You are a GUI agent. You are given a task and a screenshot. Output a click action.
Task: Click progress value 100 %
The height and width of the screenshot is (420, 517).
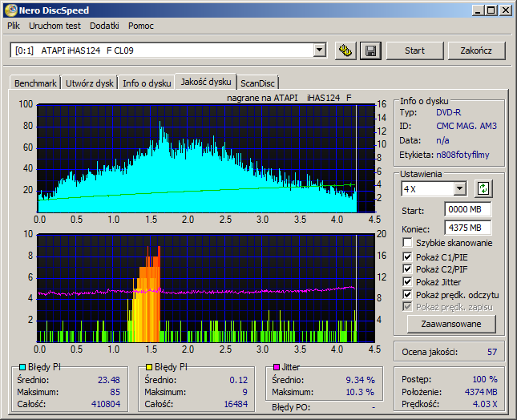(x=485, y=379)
